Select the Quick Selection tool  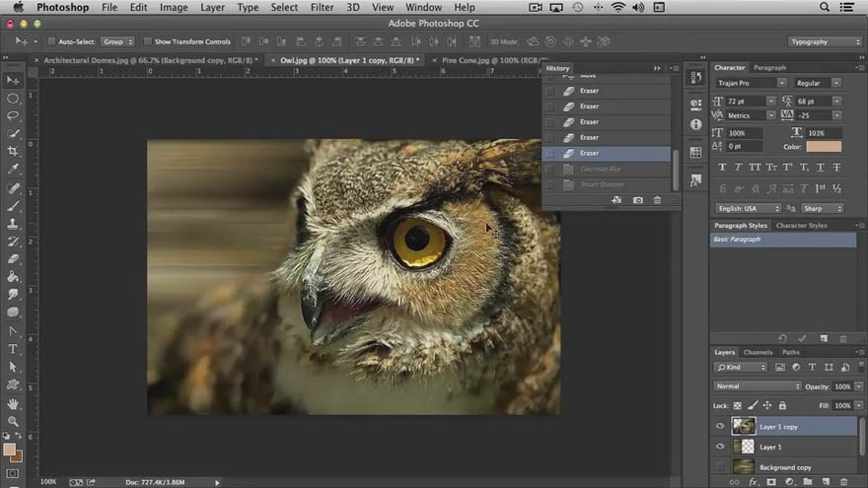[13, 133]
